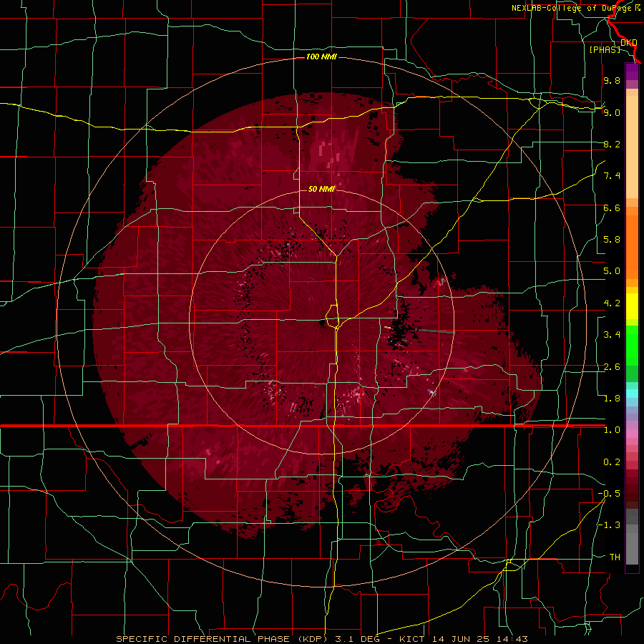Select the 7.4 scale value

pyautogui.click(x=612, y=176)
